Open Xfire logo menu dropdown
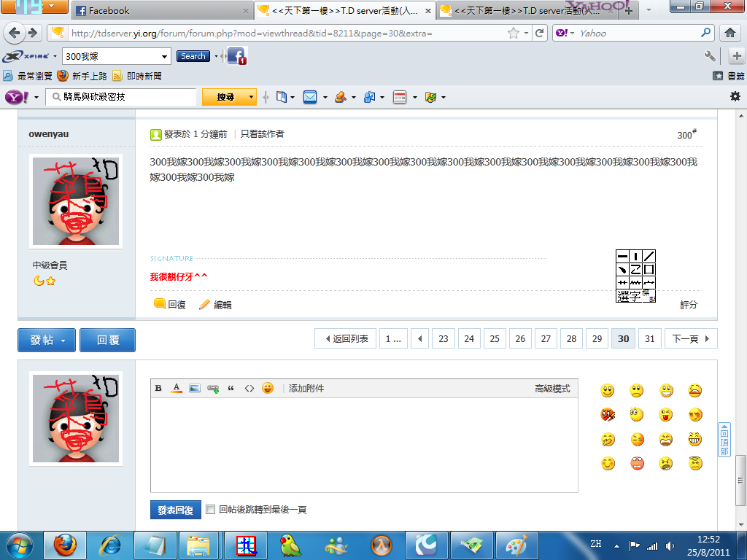 (x=55, y=56)
